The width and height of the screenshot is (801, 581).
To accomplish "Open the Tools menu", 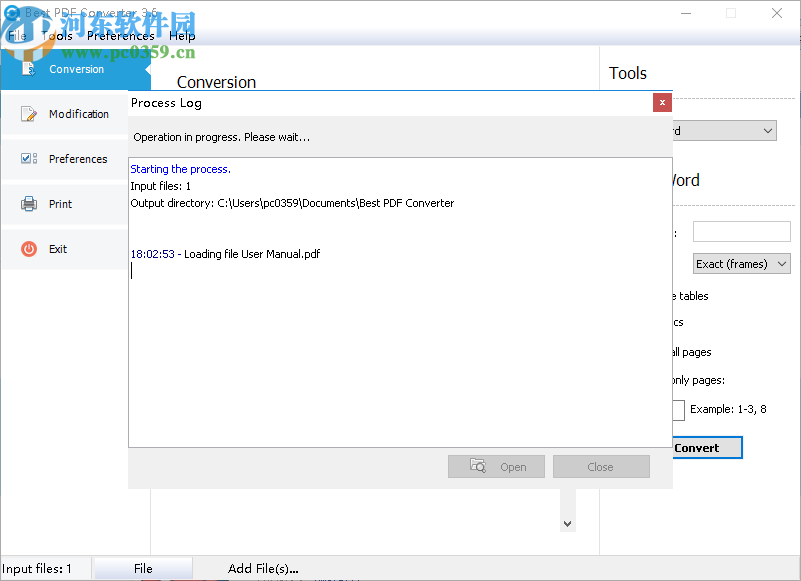I will pos(57,35).
